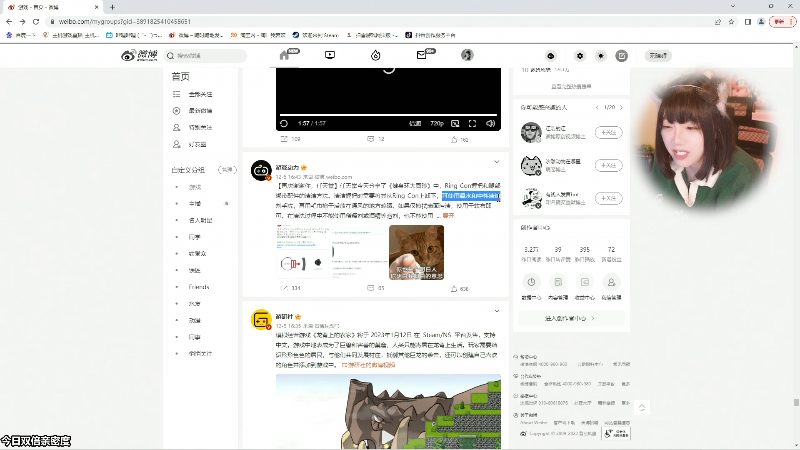This screenshot has height=450, width=800.
Task: Open the orange cat image thumbnail
Action: click(416, 253)
